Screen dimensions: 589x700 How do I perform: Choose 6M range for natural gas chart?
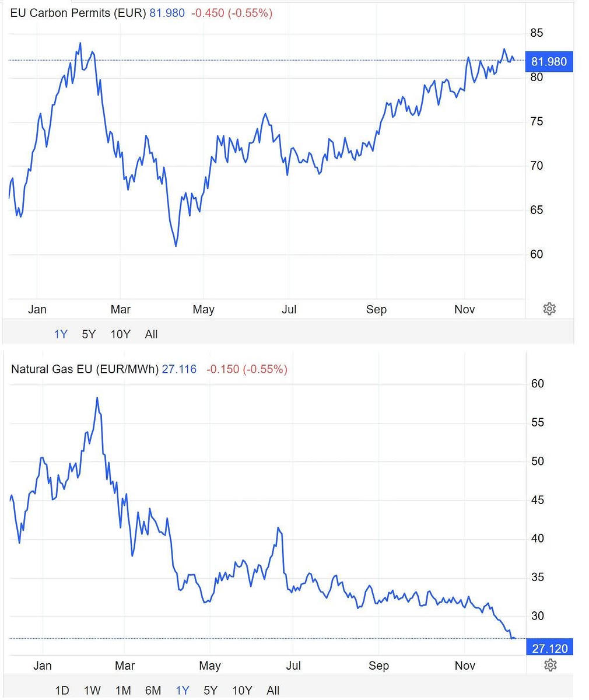(153, 691)
